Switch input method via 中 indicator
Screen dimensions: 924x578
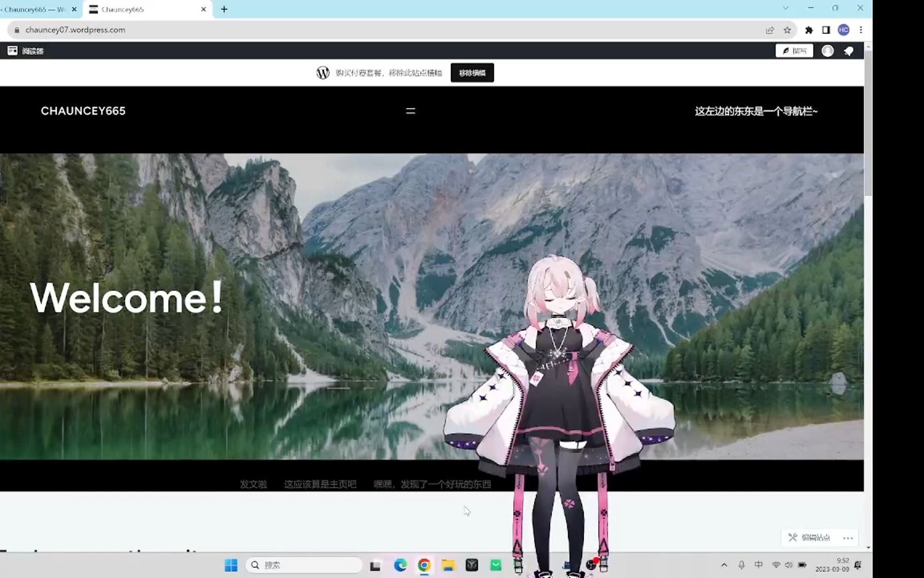tap(759, 565)
